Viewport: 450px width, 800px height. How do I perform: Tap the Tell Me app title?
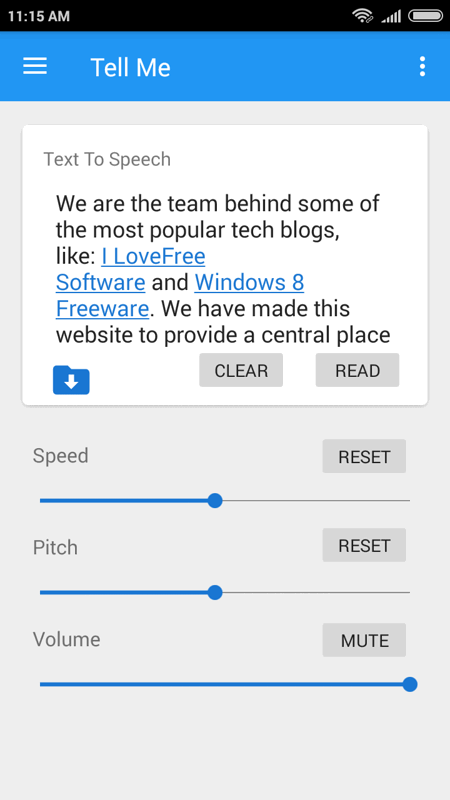[131, 67]
